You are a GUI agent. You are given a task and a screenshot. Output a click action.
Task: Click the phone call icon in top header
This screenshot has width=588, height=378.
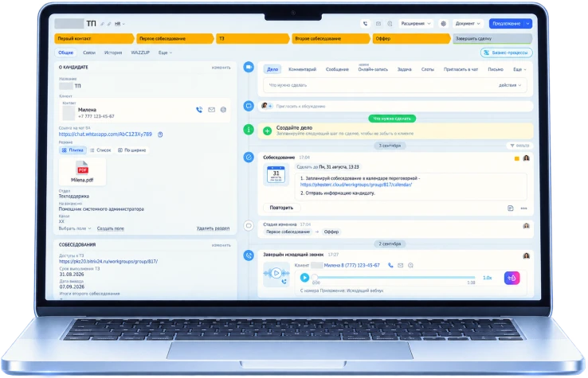tap(365, 24)
